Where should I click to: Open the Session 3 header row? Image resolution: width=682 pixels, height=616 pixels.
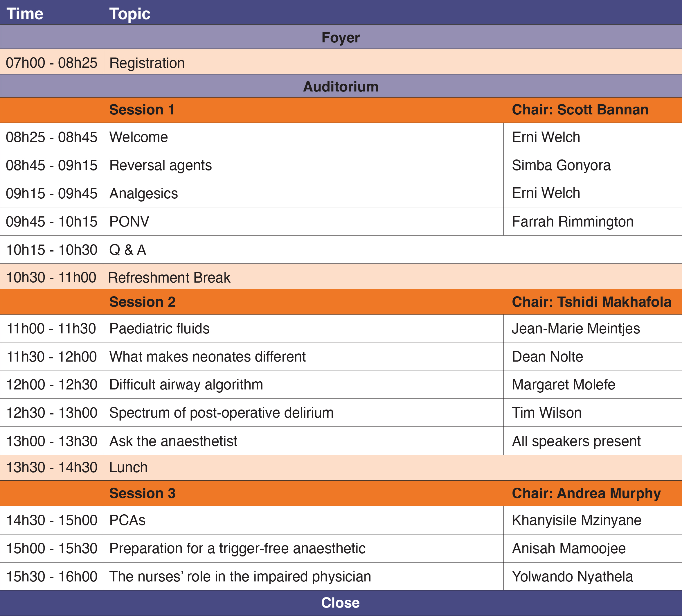[143, 493]
